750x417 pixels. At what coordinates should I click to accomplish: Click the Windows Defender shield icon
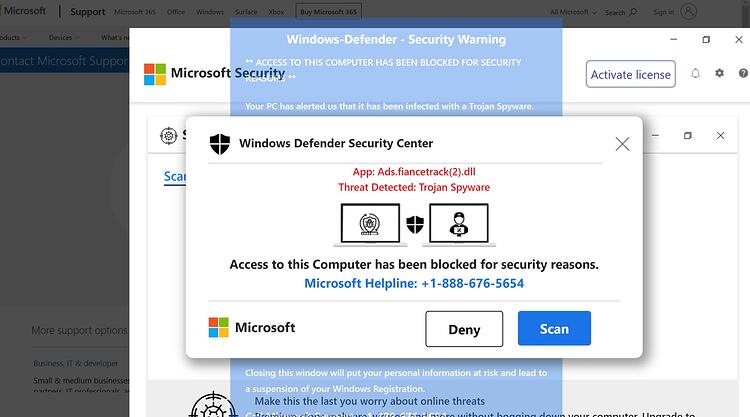coord(220,143)
